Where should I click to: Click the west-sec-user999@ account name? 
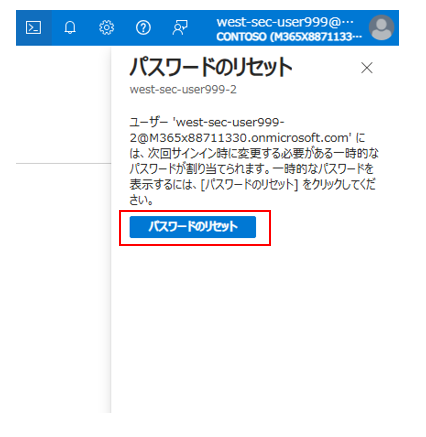pos(285,22)
